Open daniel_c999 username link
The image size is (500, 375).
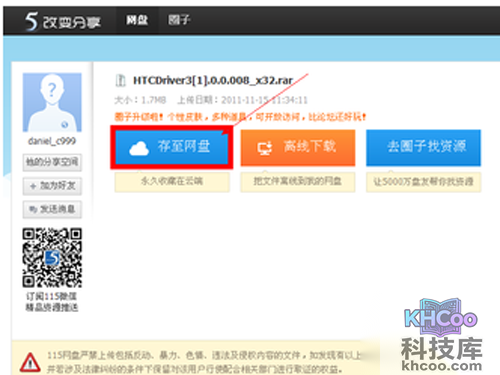coord(52,141)
